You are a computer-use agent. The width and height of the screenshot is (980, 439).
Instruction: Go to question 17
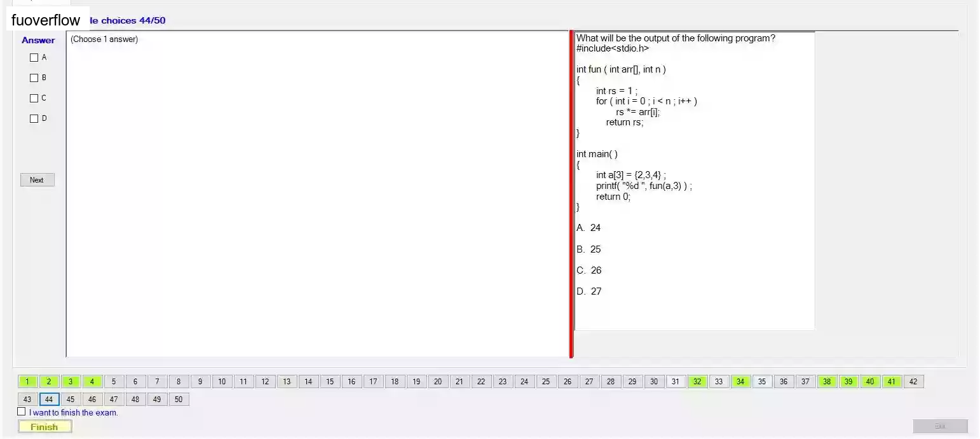[x=373, y=382]
